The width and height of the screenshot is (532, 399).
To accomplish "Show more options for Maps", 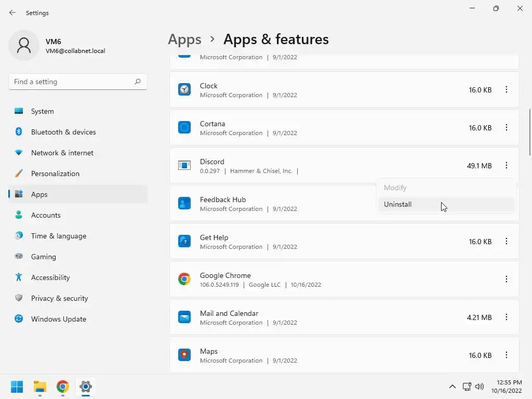I will pyautogui.click(x=506, y=355).
